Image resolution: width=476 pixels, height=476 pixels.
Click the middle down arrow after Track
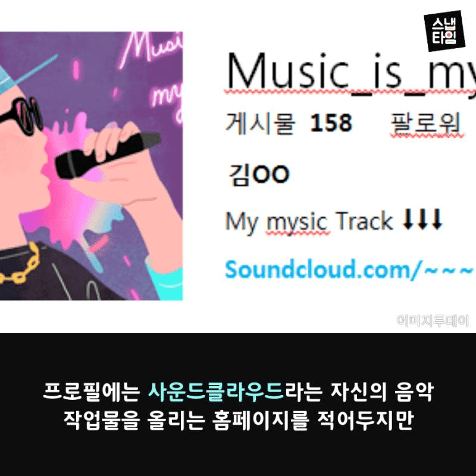[x=422, y=218]
